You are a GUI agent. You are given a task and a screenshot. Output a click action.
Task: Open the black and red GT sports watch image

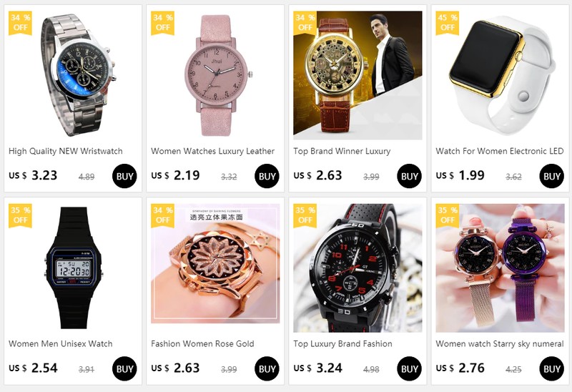357,268
